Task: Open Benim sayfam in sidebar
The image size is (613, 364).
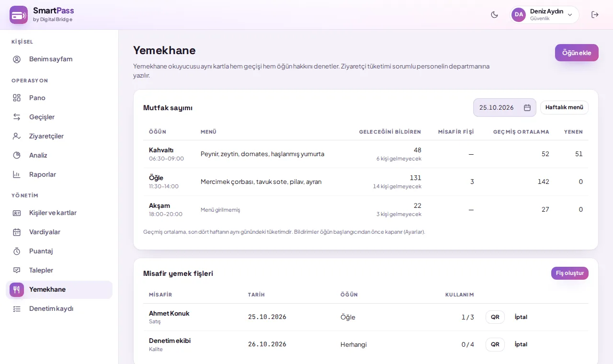Action: (x=59, y=59)
